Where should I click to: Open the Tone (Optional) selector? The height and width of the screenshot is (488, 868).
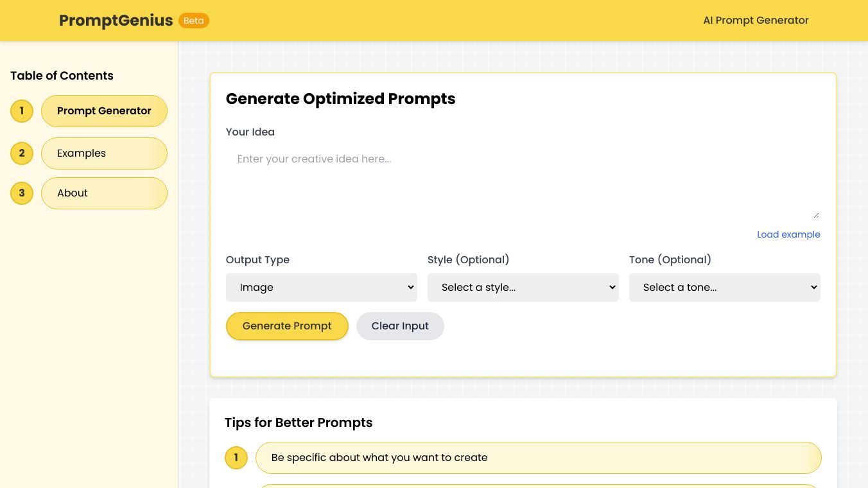pos(724,287)
